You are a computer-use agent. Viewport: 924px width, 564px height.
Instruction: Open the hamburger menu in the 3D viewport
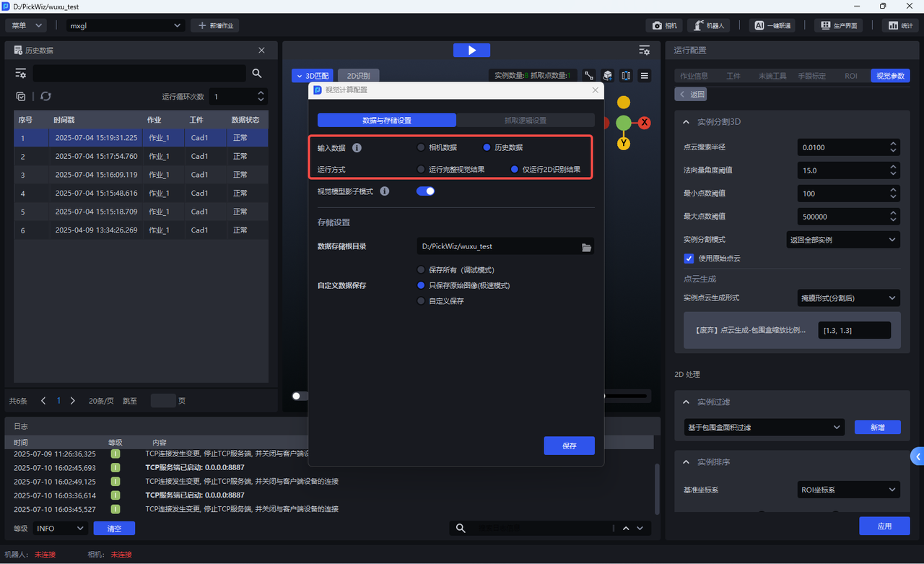tap(645, 76)
